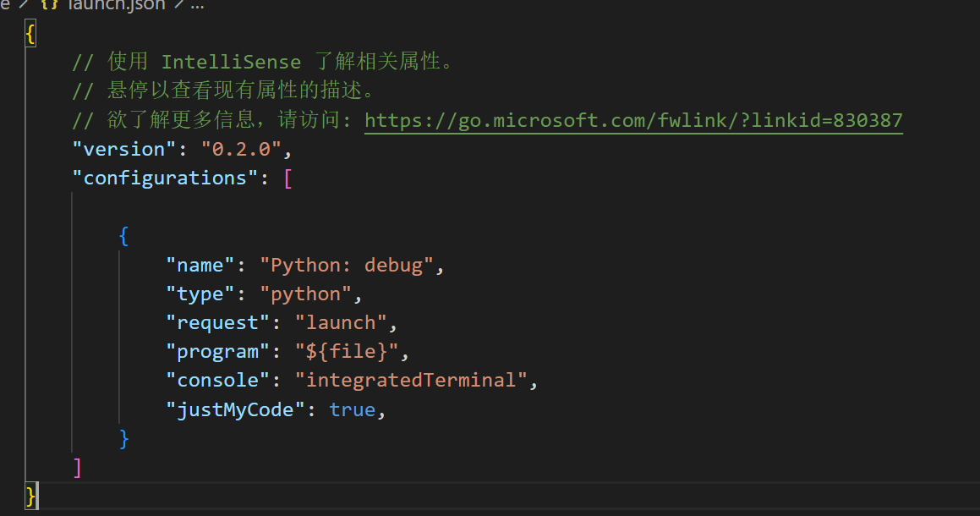Click the closing bracket of the configurations array

(77, 466)
